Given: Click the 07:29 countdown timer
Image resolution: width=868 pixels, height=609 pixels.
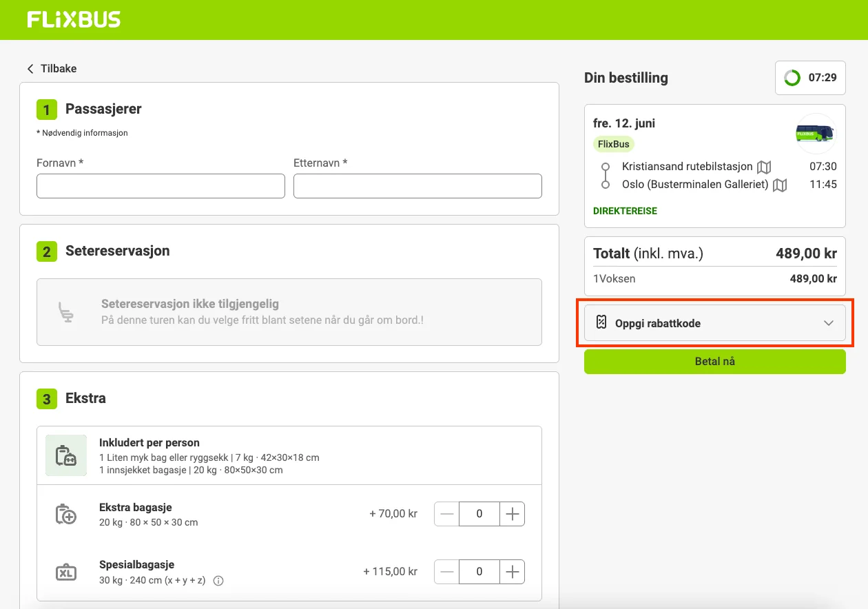Looking at the screenshot, I should (x=823, y=78).
